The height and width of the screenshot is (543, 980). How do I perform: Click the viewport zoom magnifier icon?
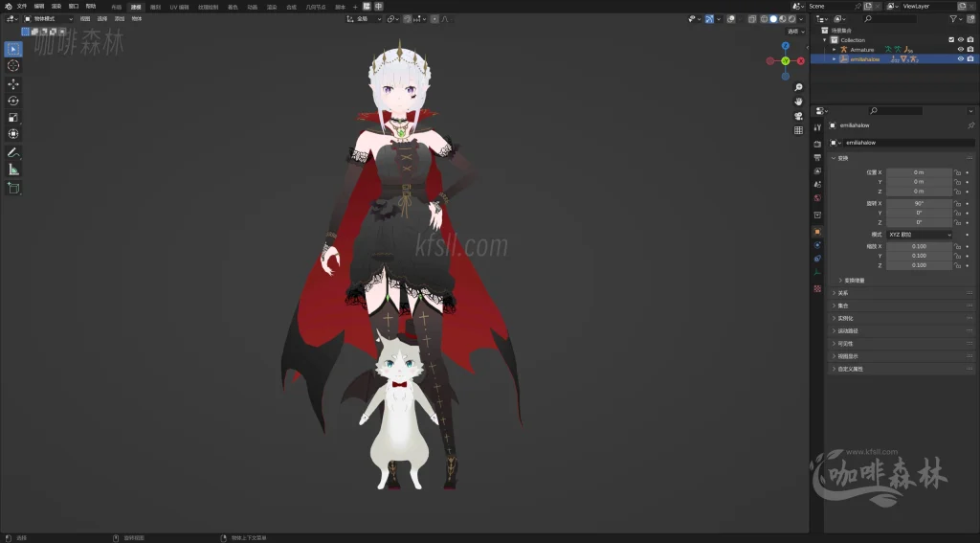[x=798, y=87]
